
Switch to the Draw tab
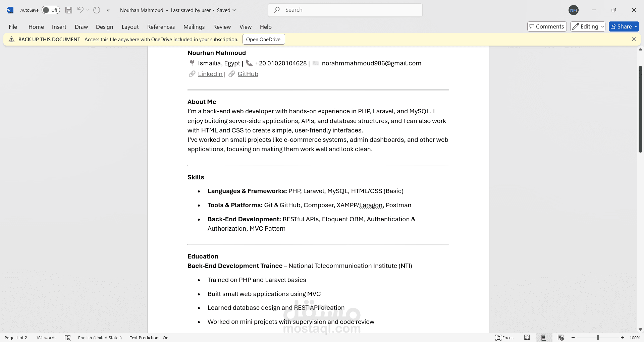tap(81, 27)
